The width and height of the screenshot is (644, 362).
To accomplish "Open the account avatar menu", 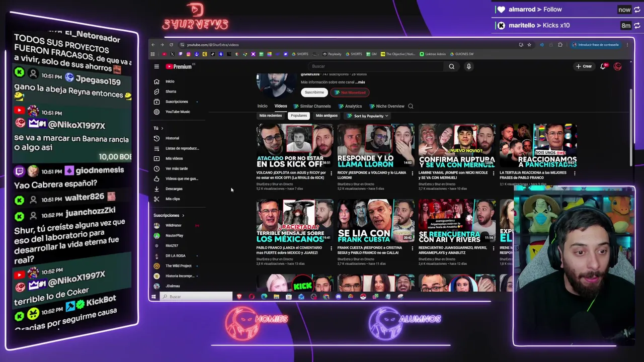I will (x=618, y=66).
